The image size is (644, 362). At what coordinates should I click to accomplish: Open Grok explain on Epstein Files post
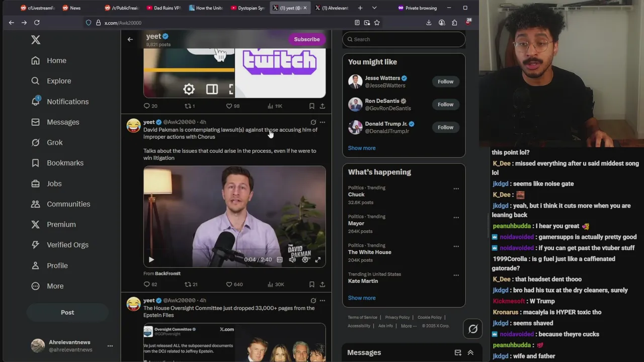(313, 301)
